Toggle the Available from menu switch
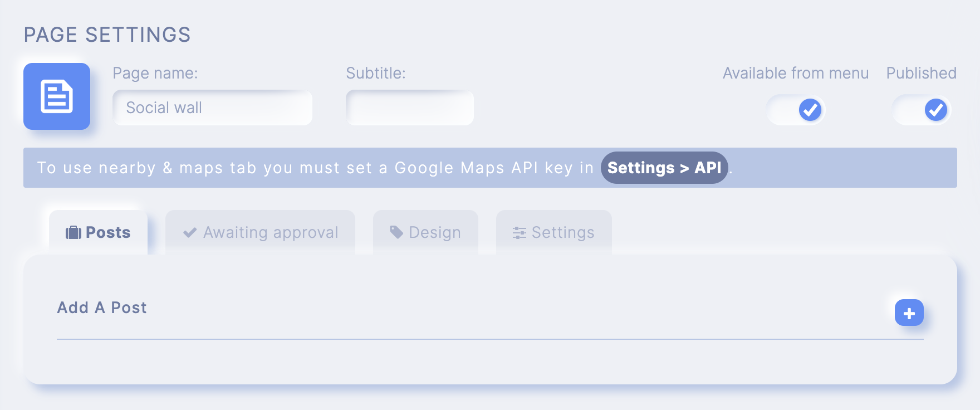Viewport: 980px width, 410px height. 795,110
